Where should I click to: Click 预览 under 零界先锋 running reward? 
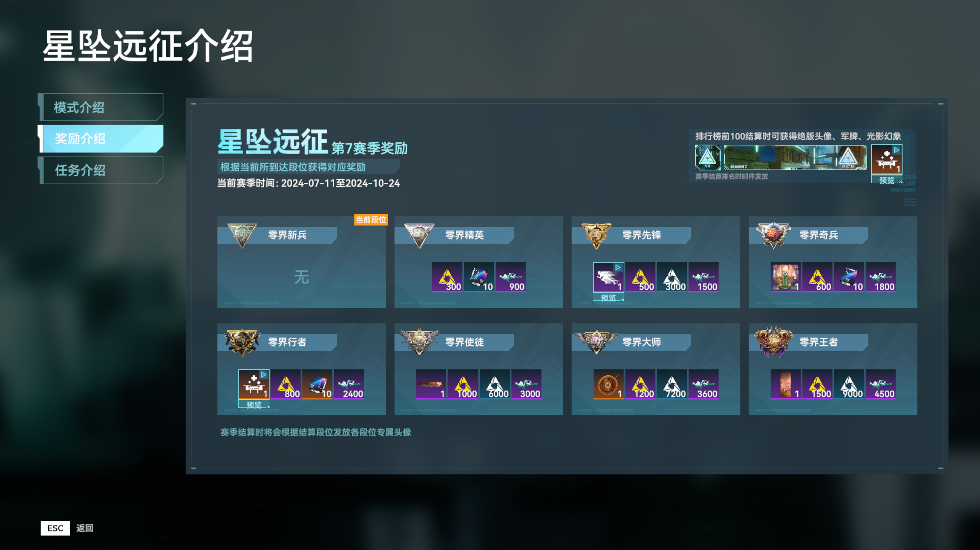[608, 297]
